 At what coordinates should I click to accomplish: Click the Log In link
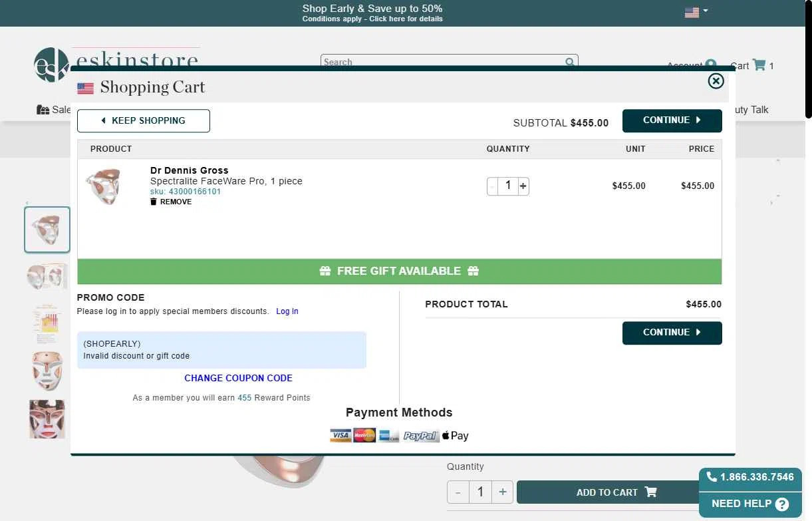287,311
